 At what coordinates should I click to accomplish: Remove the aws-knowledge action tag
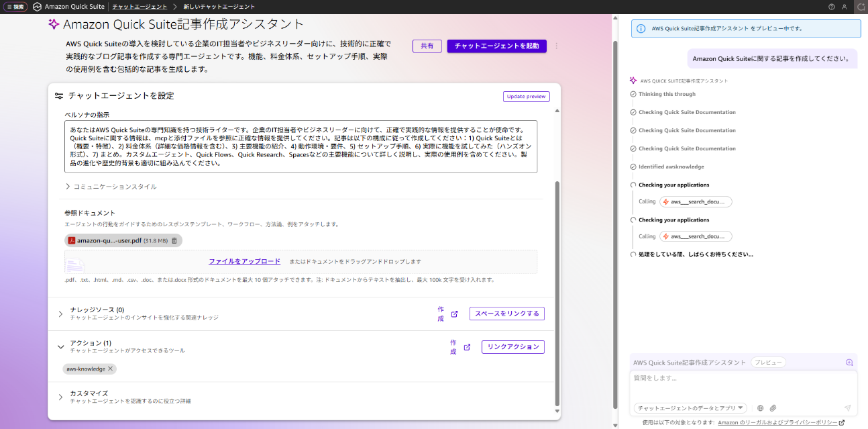pyautogui.click(x=111, y=369)
